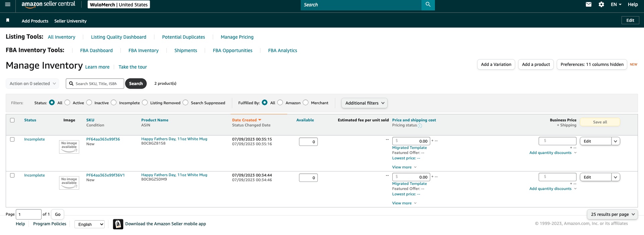Click Add Products in top bar
This screenshot has width=644, height=235.
[x=35, y=21]
